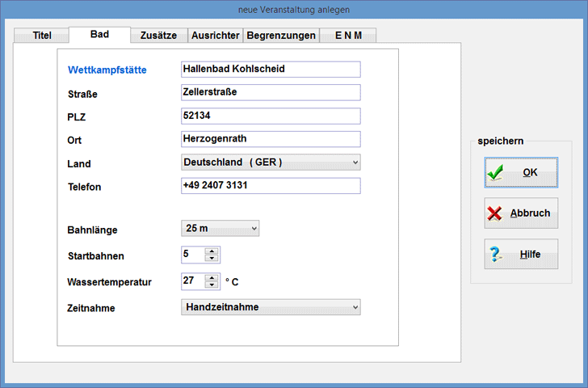Switch to the Titel tab
Viewport: 588px width, 388px height.
point(41,36)
